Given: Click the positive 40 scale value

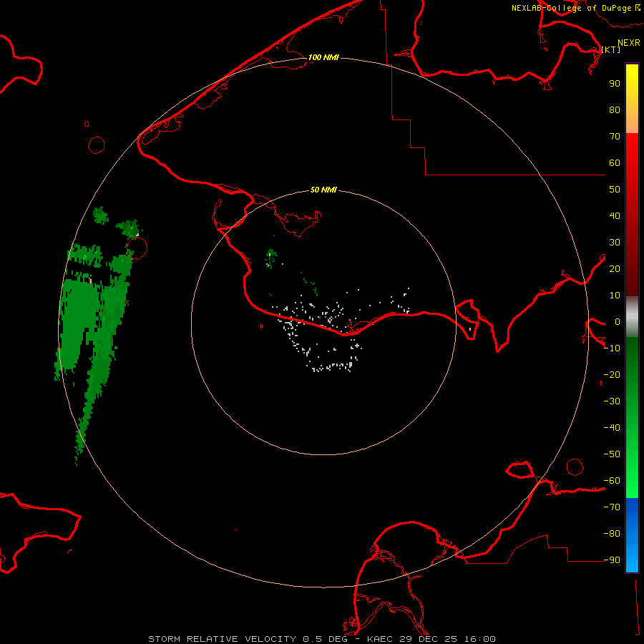Looking at the screenshot, I should (x=615, y=215).
